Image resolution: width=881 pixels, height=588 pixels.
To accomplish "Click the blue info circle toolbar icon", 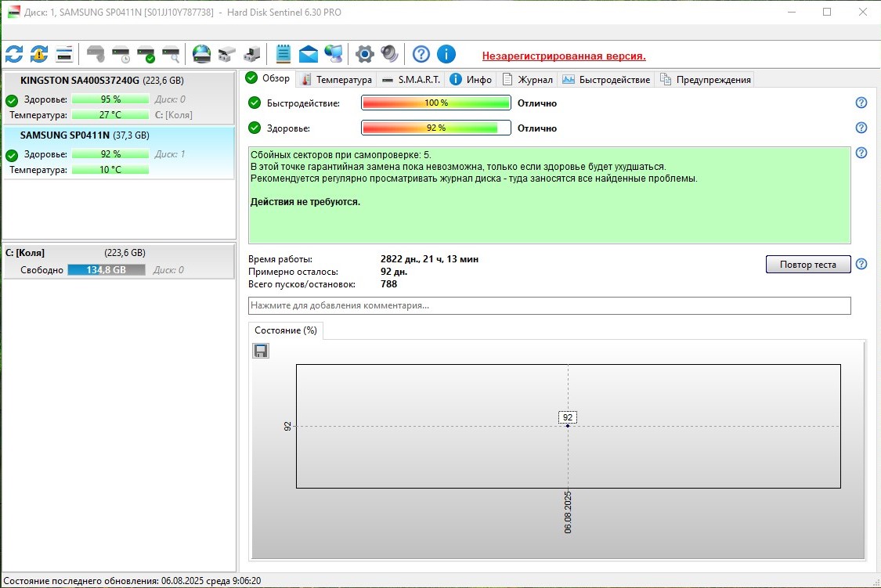I will coord(446,54).
